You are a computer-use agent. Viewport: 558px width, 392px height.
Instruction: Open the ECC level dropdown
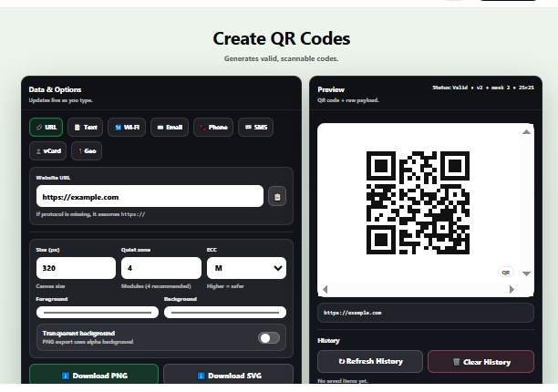246,268
